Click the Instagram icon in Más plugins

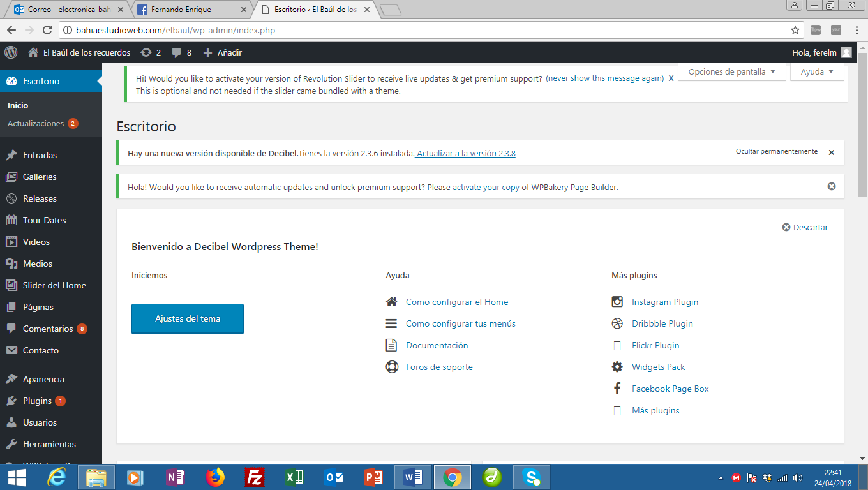(617, 302)
